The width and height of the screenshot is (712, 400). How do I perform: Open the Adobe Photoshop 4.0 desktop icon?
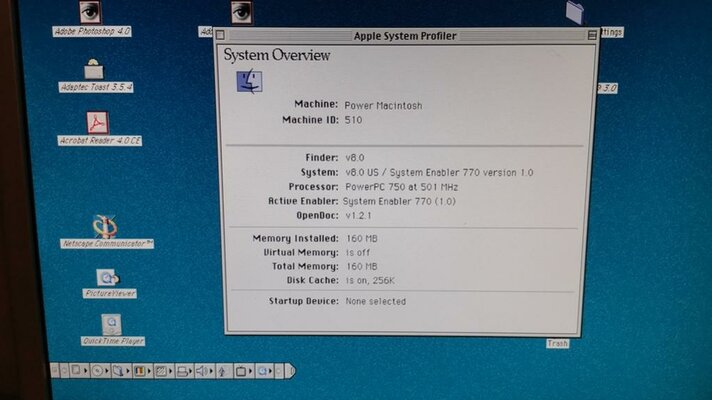point(91,13)
